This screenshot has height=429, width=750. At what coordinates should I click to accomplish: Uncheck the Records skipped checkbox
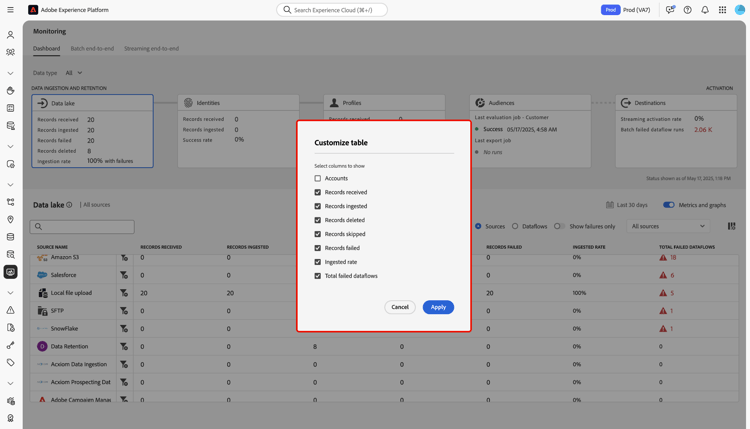318,234
